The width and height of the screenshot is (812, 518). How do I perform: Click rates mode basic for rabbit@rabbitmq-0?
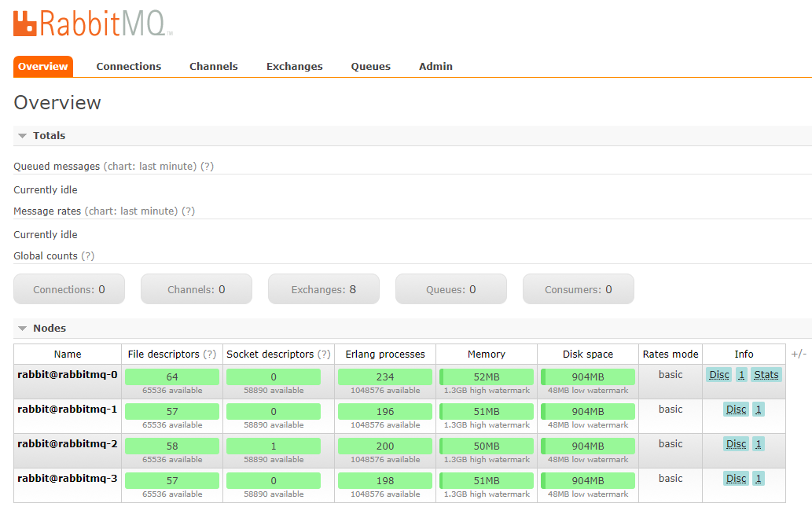coord(670,374)
